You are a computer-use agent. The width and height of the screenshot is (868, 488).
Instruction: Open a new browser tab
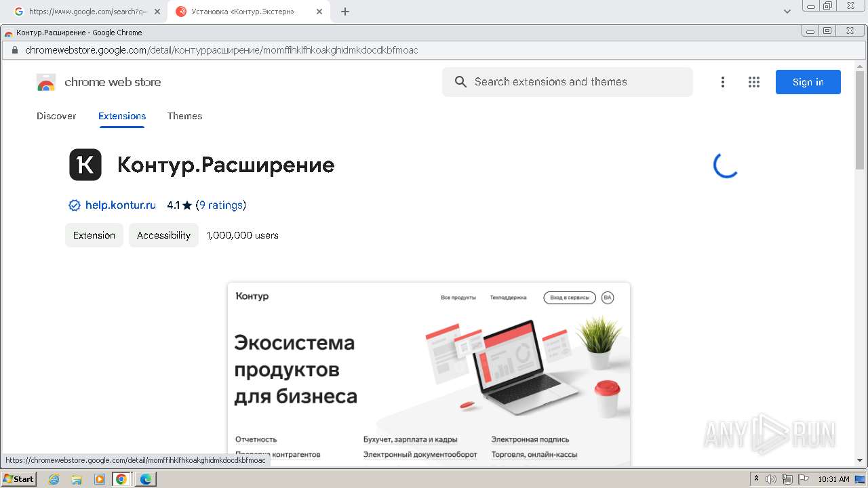(x=345, y=12)
